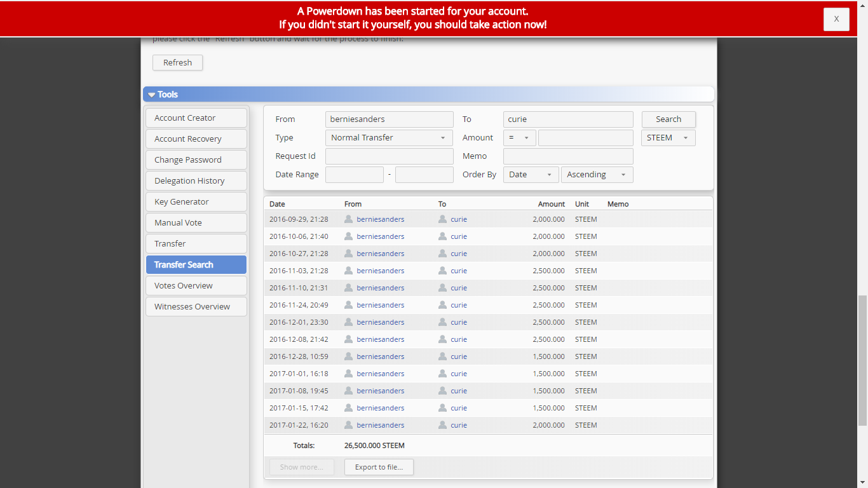The width and height of the screenshot is (868, 488).
Task: Open the Order By Date dropdown
Action: tap(531, 174)
